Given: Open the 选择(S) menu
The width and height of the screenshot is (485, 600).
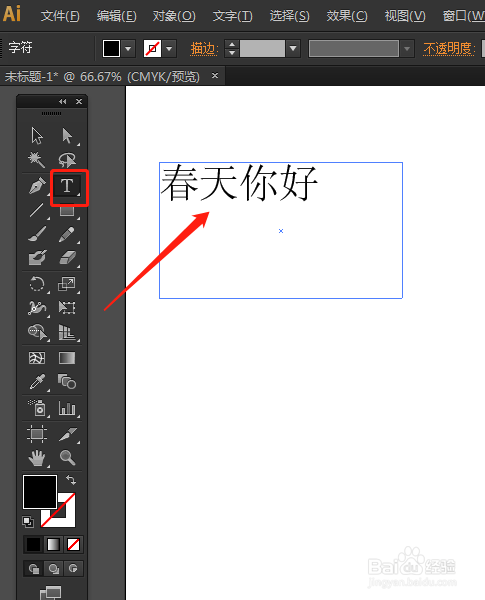Looking at the screenshot, I should tap(289, 16).
